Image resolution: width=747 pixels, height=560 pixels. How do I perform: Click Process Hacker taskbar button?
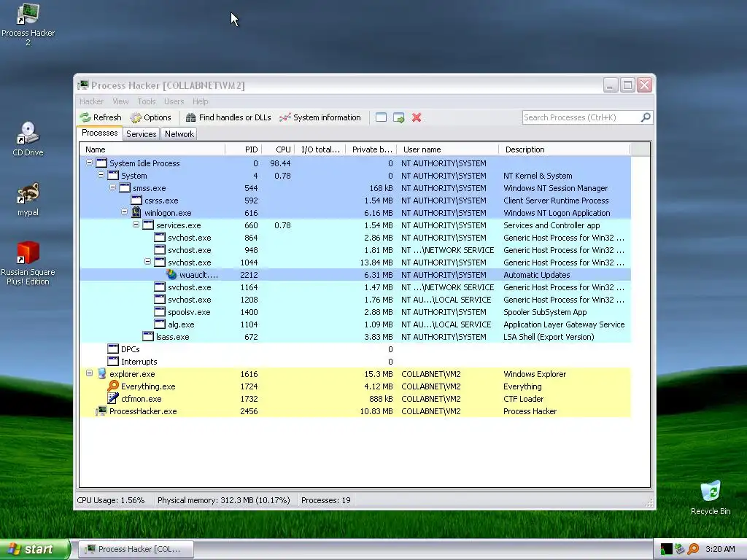tap(136, 549)
